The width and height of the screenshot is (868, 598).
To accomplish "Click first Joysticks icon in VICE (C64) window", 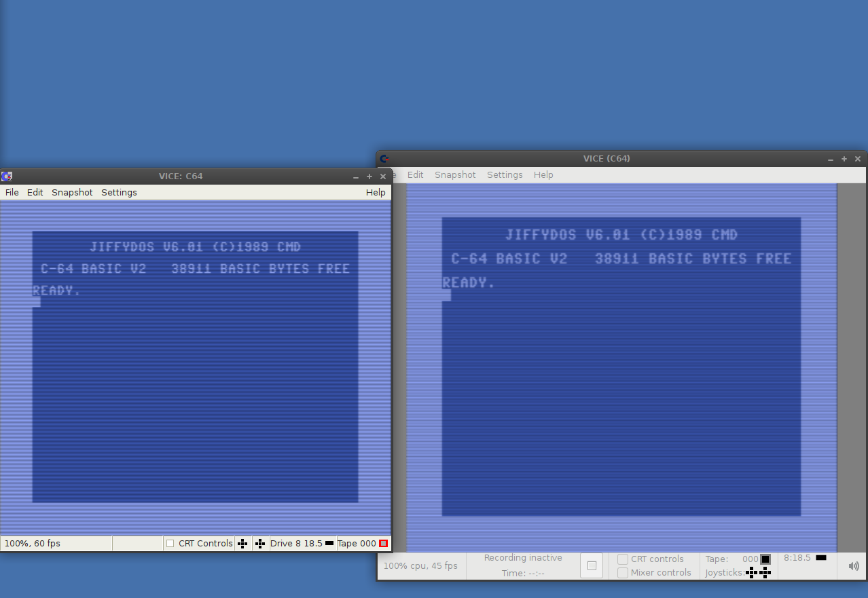I will tap(751, 573).
